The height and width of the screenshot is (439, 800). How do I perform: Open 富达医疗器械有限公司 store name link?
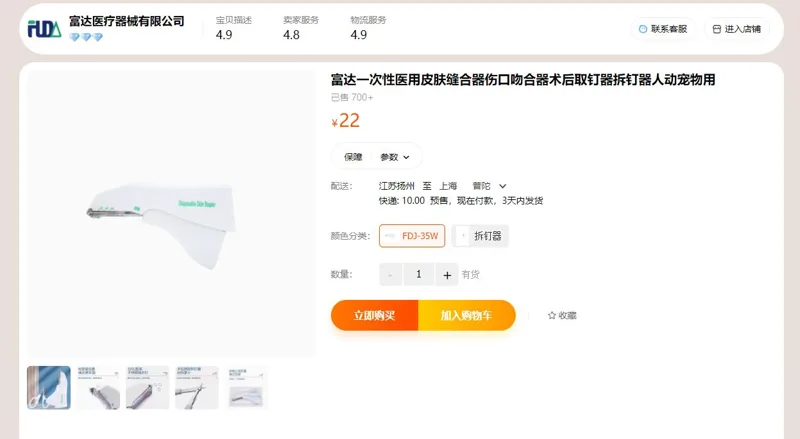(x=127, y=21)
